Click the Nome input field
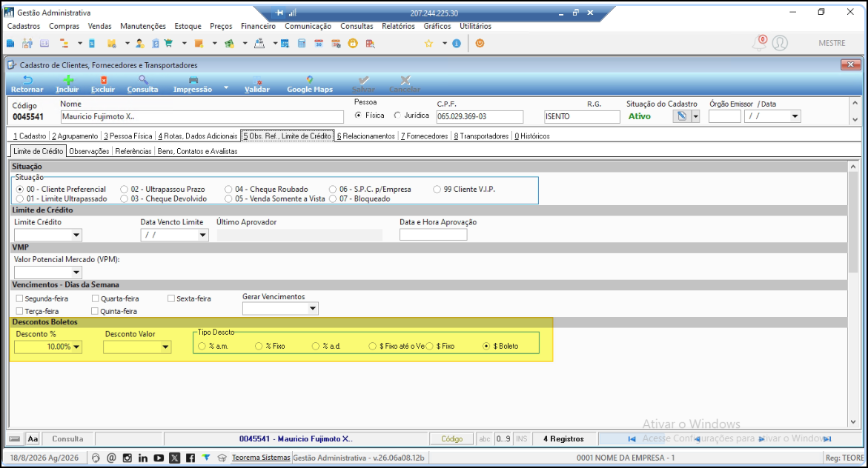 pos(202,117)
